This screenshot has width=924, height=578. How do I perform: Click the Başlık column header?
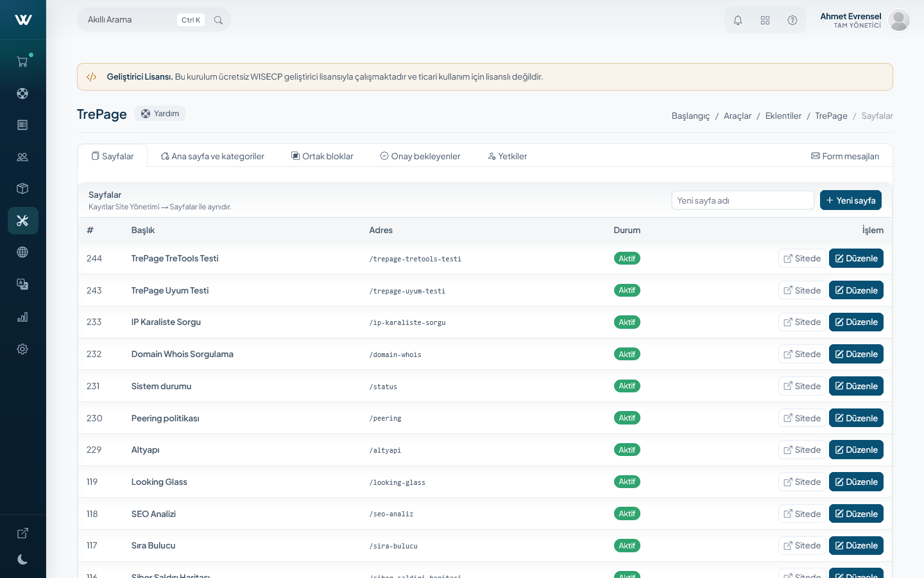(143, 230)
